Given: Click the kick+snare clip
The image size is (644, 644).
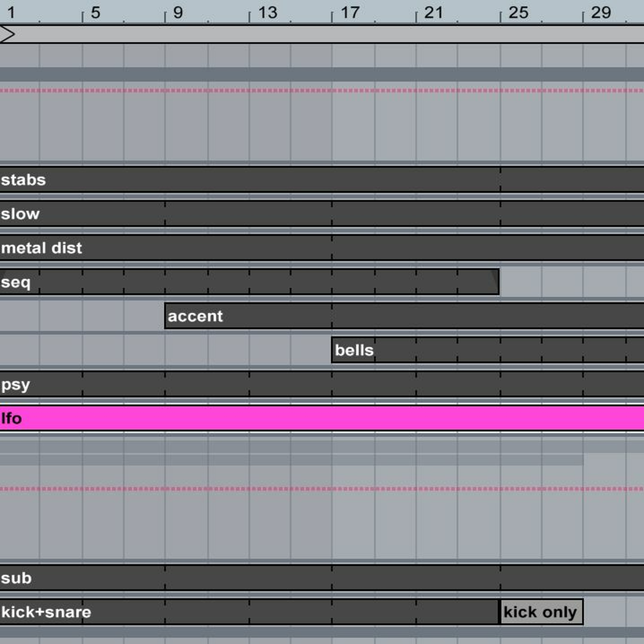Looking at the screenshot, I should pos(233,612).
